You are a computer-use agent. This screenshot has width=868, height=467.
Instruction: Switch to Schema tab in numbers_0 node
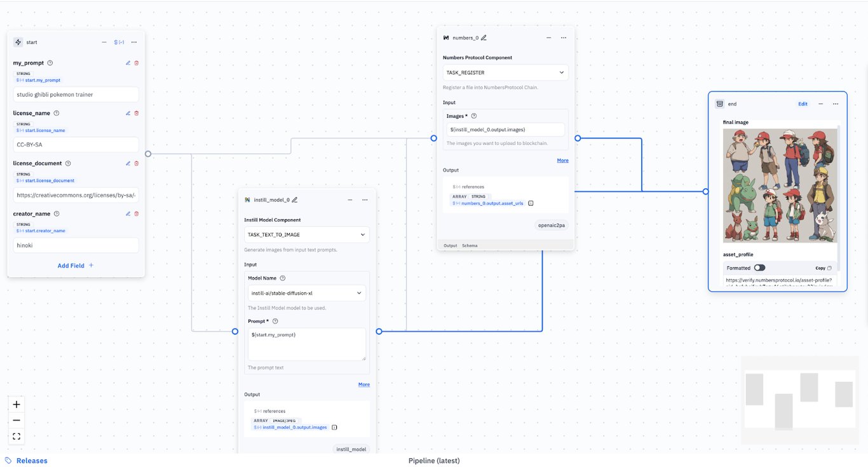(470, 245)
